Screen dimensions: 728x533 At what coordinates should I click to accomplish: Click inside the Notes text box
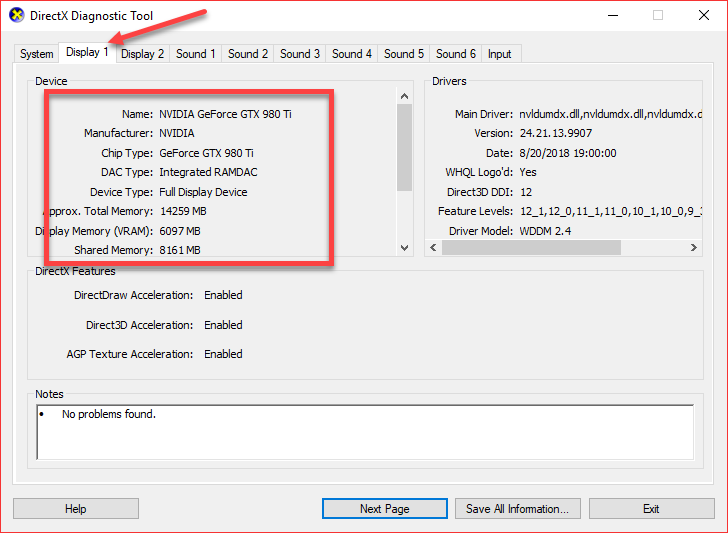(365, 432)
